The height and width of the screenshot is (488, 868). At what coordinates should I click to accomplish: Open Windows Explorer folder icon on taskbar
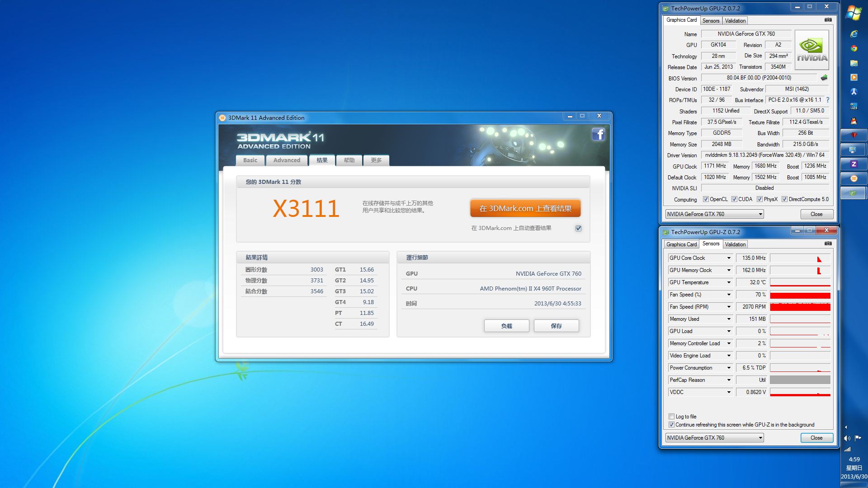click(x=854, y=63)
